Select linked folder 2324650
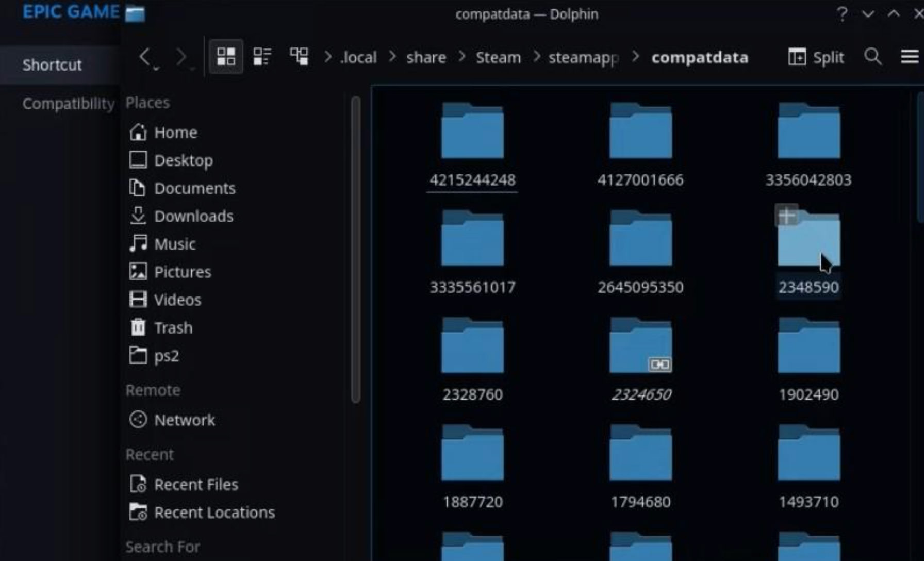Viewport: 924px width, 561px height. coord(640,359)
